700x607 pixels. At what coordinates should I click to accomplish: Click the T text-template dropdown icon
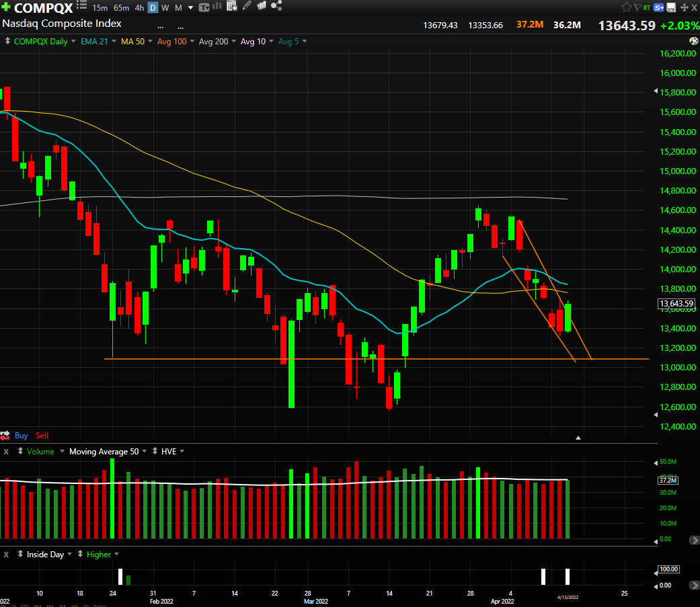(204, 7)
